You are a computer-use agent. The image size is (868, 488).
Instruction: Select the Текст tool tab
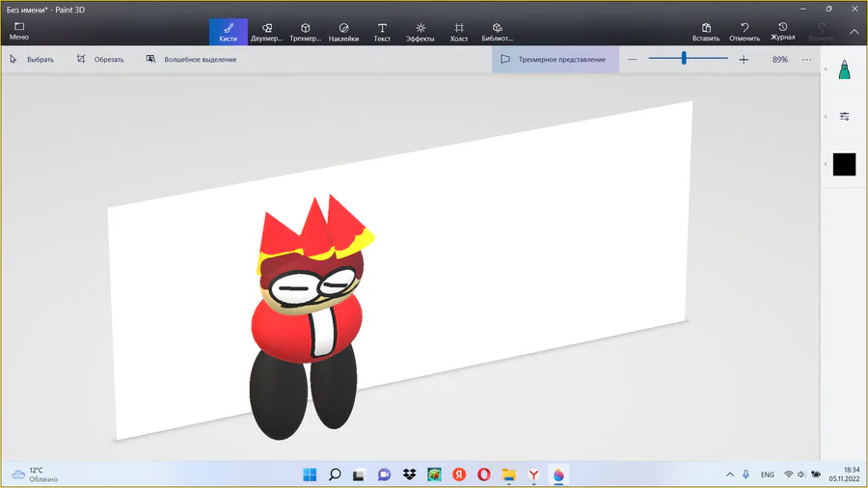pyautogui.click(x=382, y=32)
